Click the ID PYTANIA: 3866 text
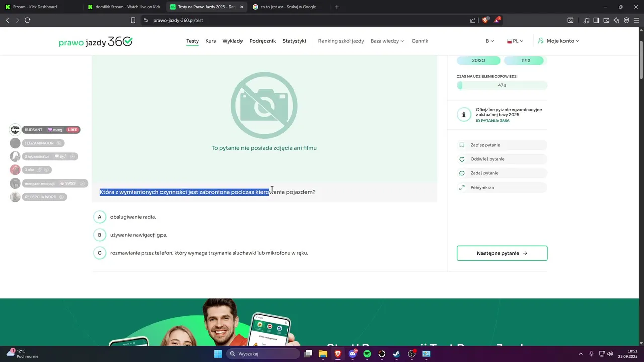Viewport: 644px width, 362px height. tap(493, 121)
